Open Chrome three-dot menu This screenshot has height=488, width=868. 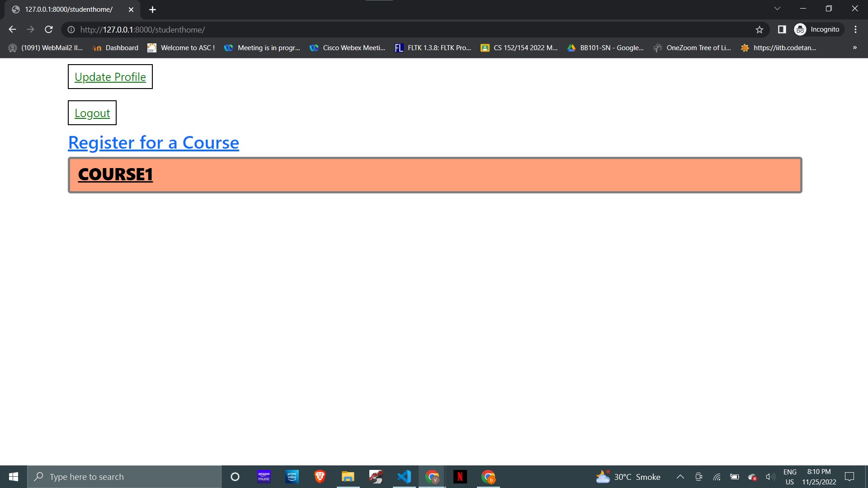pos(855,29)
